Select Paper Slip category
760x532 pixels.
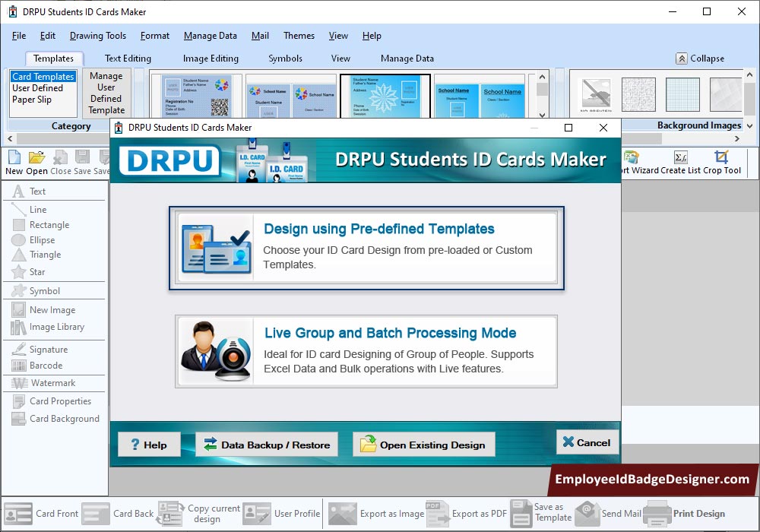[31, 100]
